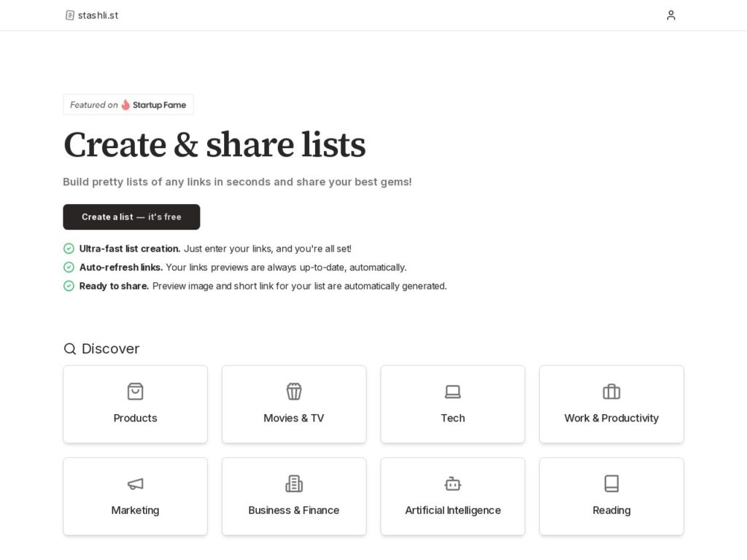Open the user account icon
This screenshot has width=747, height=560.
coord(671,15)
